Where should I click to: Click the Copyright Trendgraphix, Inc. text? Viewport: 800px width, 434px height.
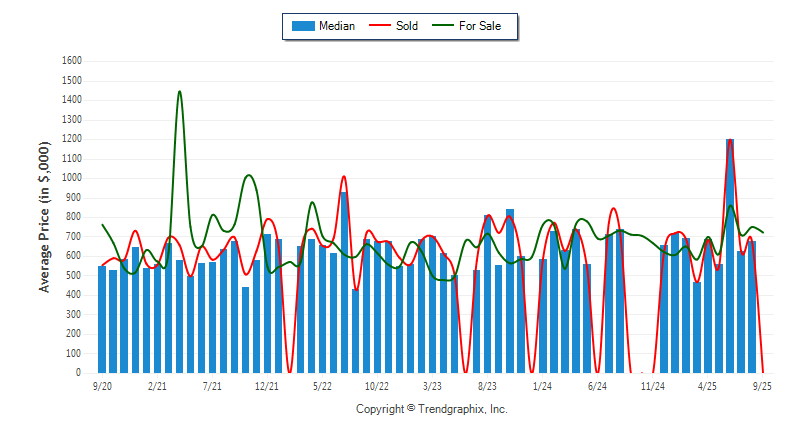pos(432,409)
